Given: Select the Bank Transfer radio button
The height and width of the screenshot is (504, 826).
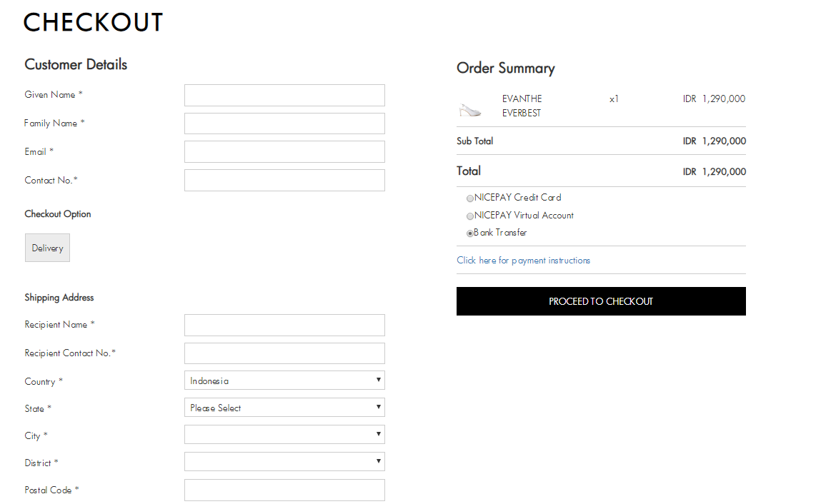Looking at the screenshot, I should [x=470, y=233].
